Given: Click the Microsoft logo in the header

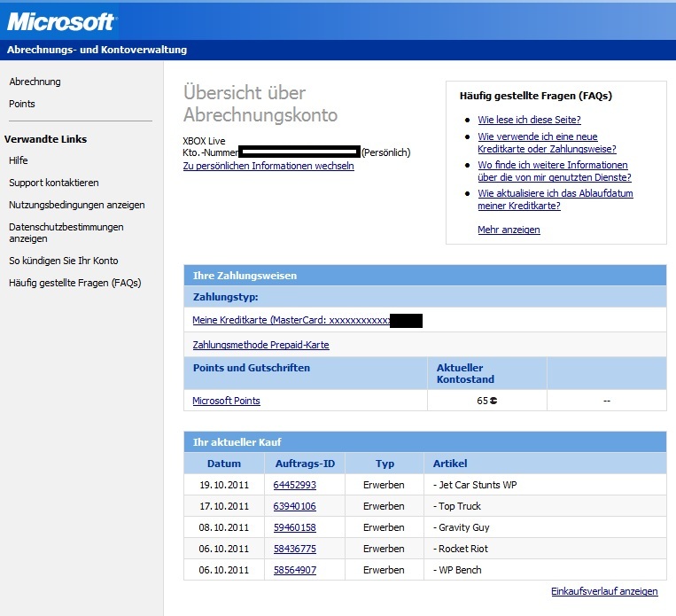Looking at the screenshot, I should coord(62,21).
